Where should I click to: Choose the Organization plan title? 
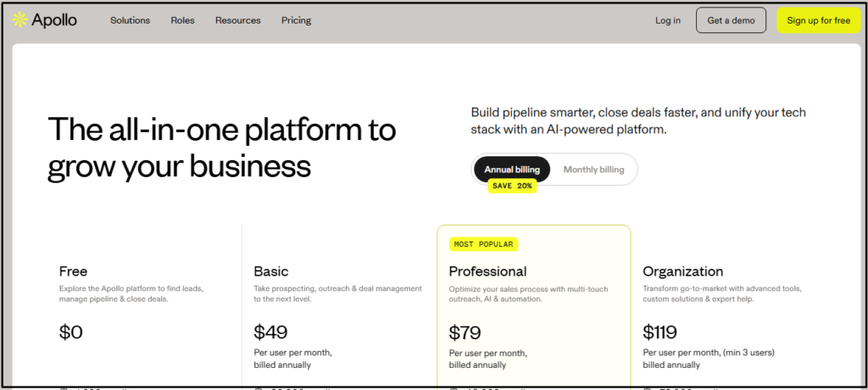(682, 271)
